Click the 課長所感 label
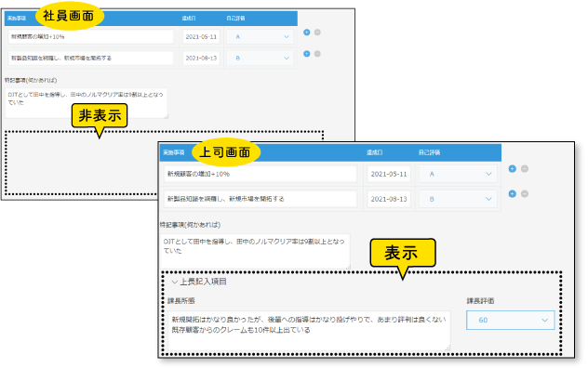 point(181,301)
